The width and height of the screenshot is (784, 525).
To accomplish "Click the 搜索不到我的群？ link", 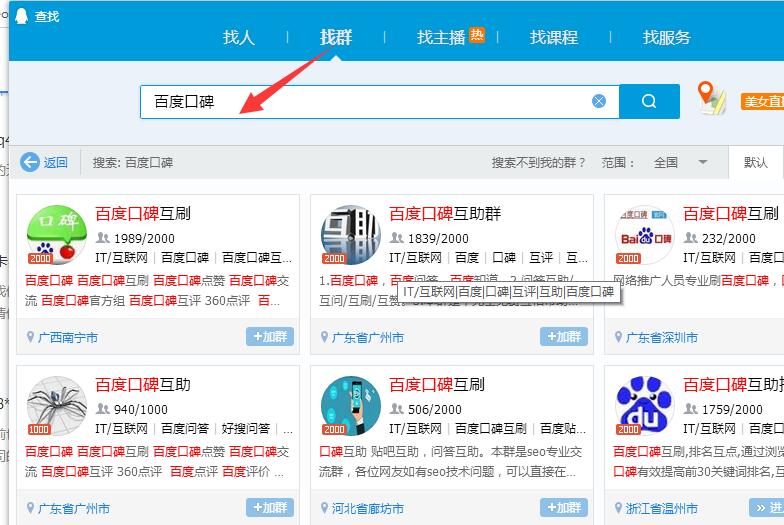I will tap(538, 162).
